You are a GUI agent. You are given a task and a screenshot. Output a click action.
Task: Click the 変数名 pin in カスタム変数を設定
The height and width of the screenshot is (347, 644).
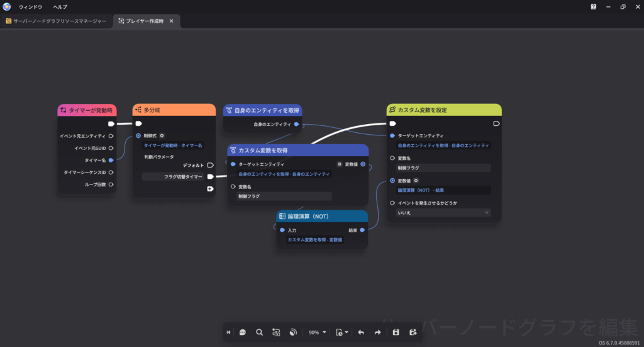coord(392,158)
